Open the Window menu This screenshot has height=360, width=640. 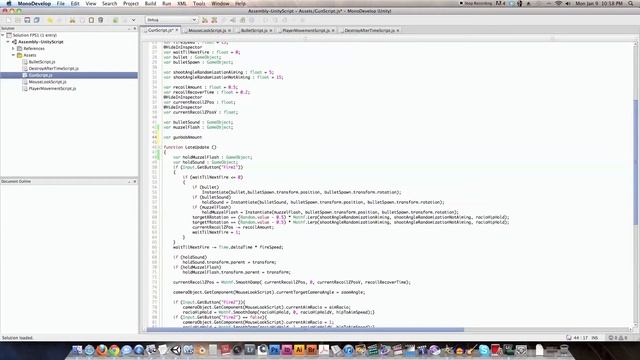[220, 3]
